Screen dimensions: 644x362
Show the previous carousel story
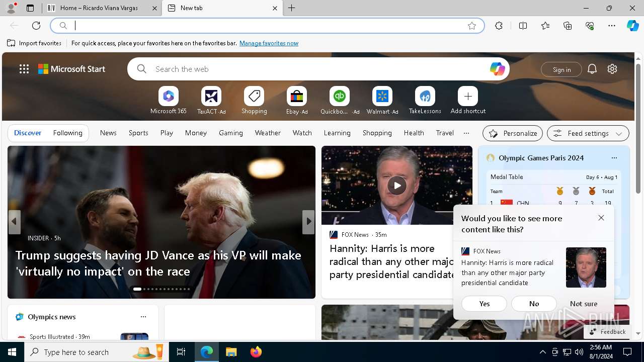(x=14, y=222)
